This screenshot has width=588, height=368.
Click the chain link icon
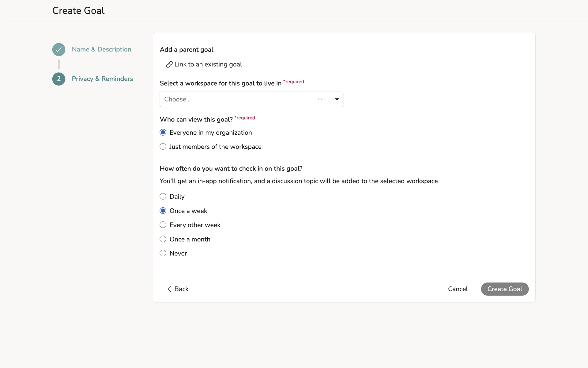(x=169, y=64)
